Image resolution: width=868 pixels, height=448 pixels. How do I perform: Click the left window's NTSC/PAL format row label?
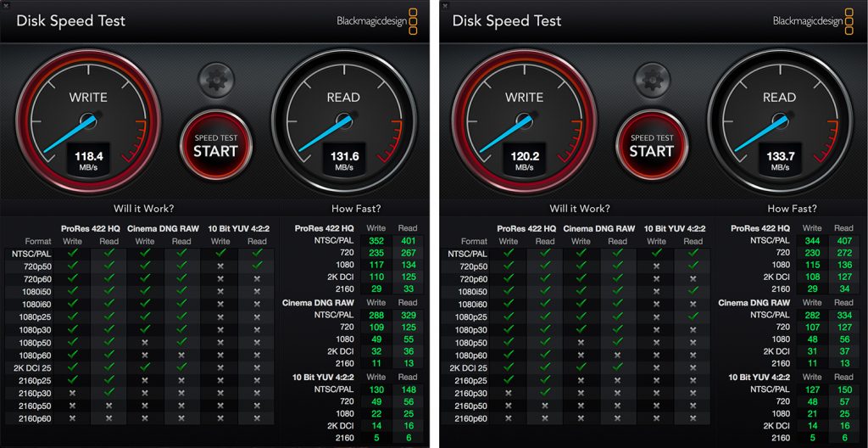coord(37,254)
